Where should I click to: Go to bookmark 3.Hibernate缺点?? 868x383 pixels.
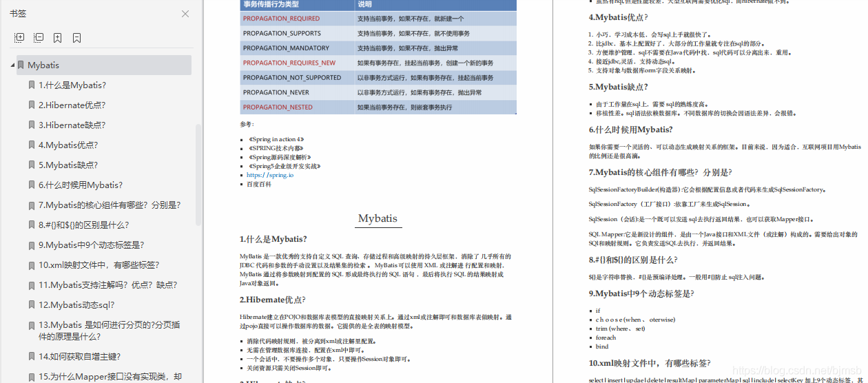(72, 125)
